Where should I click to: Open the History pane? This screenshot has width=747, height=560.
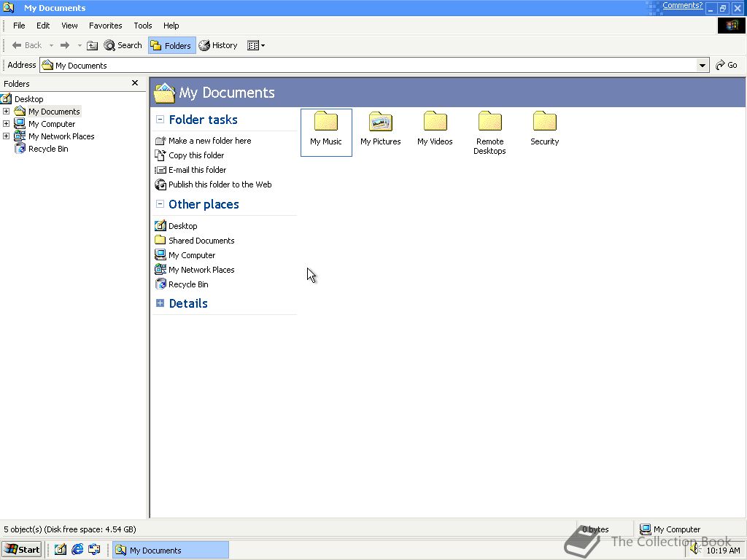(x=218, y=45)
